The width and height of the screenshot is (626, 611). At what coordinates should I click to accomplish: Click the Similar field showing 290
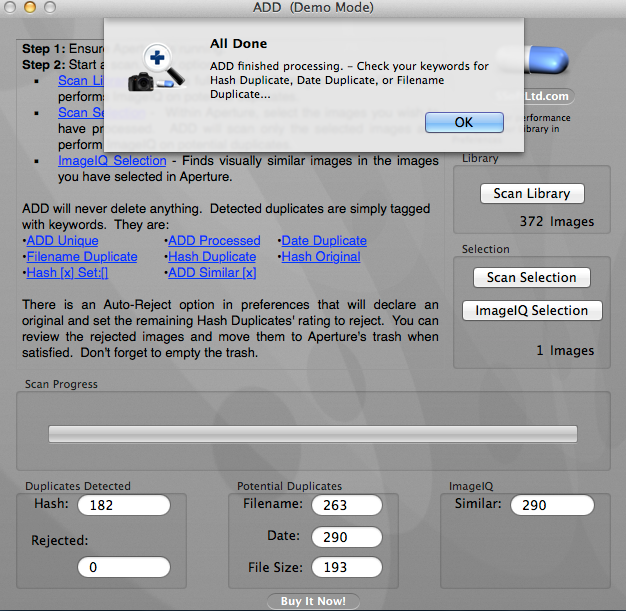pyautogui.click(x=553, y=505)
